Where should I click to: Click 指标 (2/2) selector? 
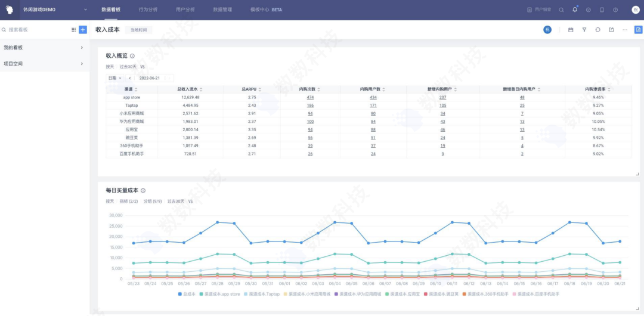(x=129, y=202)
